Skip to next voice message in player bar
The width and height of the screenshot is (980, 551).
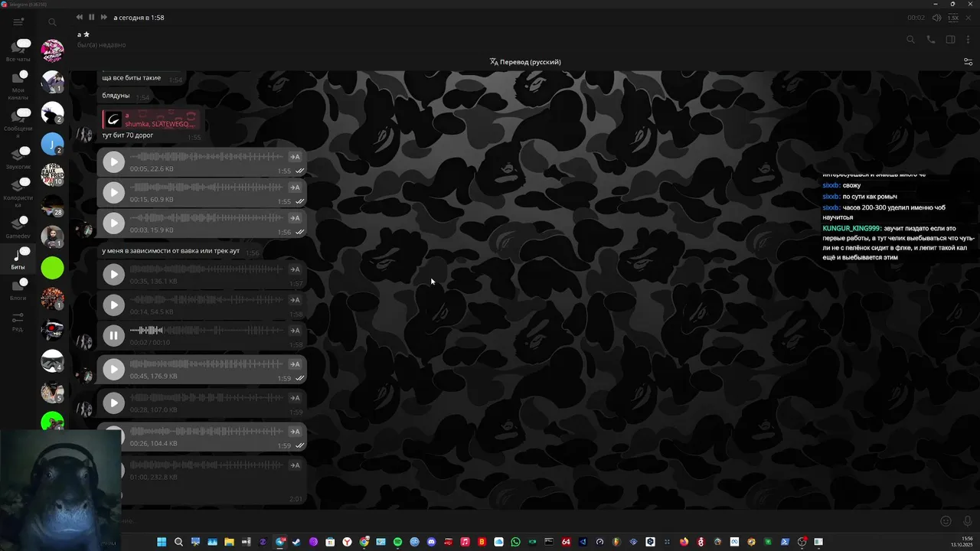pos(104,17)
